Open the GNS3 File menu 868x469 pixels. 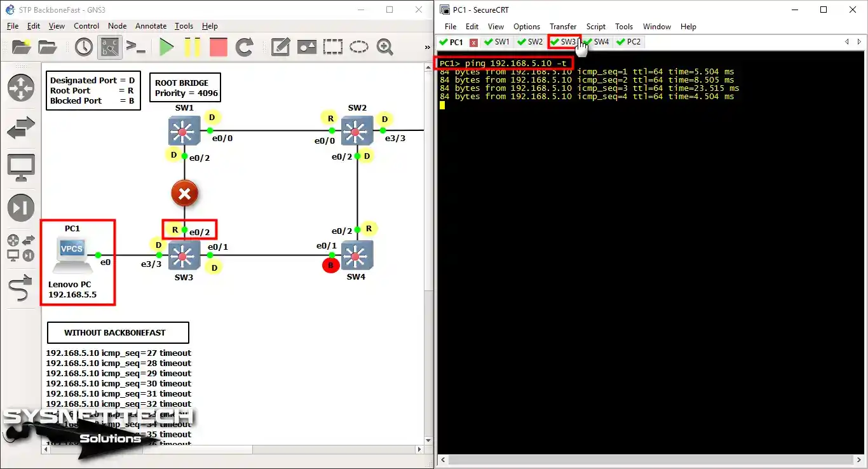click(x=13, y=26)
